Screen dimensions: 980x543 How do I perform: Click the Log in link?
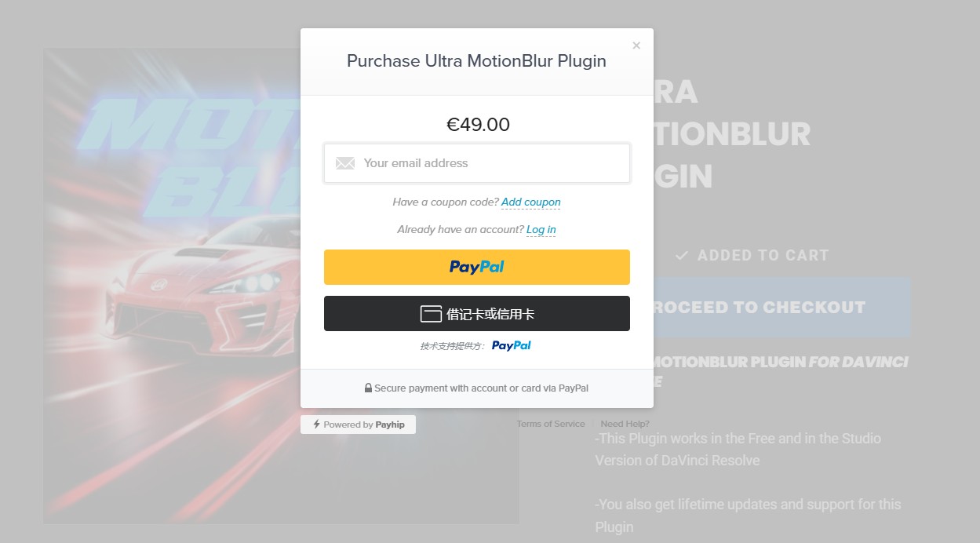coord(541,230)
